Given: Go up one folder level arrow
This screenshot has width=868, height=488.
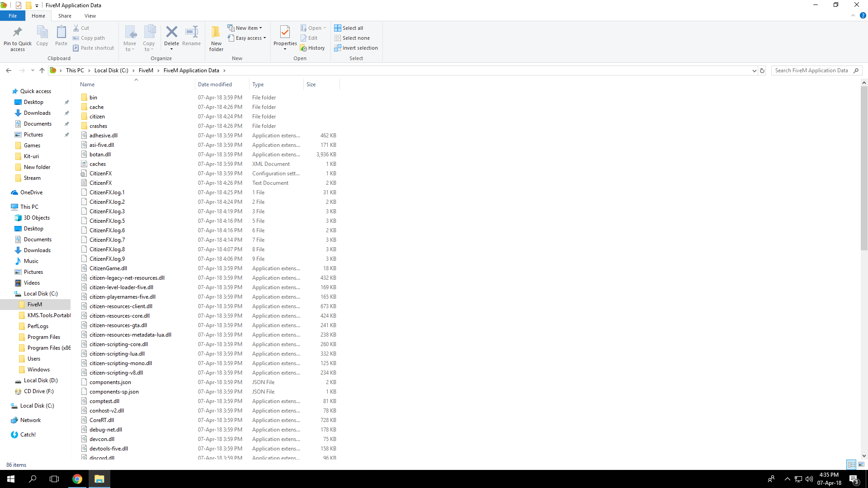Looking at the screenshot, I should 42,70.
